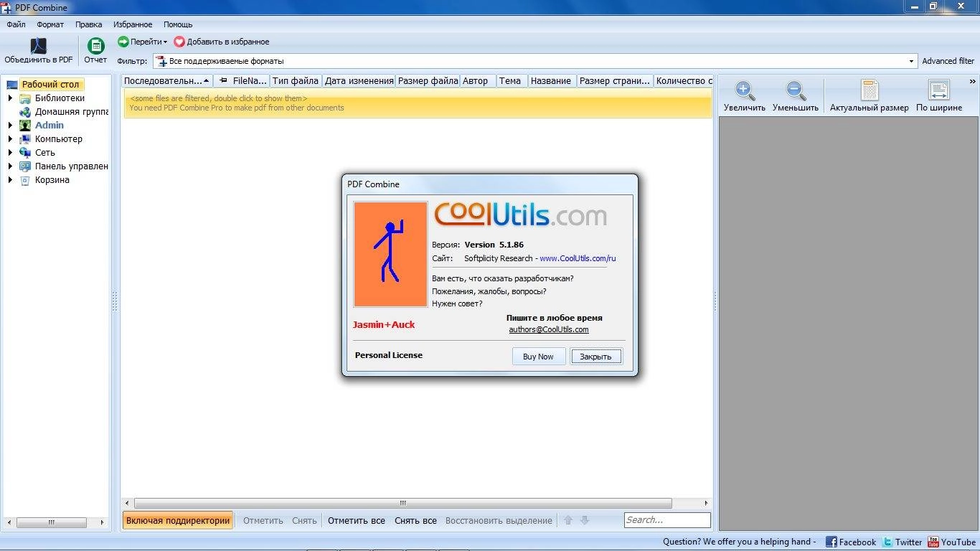The image size is (980, 551).
Task: Click the Панель управления icon
Action: click(x=25, y=166)
